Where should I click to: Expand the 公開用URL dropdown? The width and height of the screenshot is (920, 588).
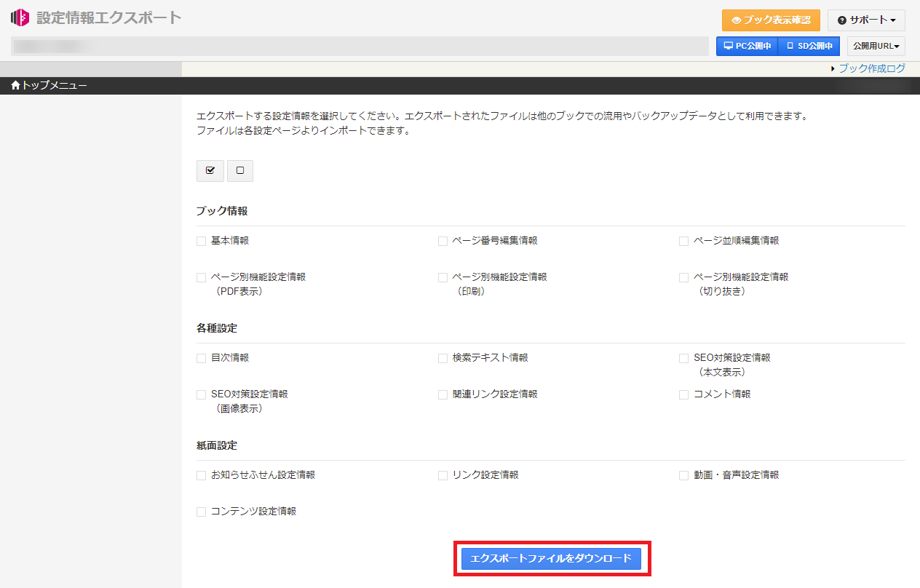(876, 46)
